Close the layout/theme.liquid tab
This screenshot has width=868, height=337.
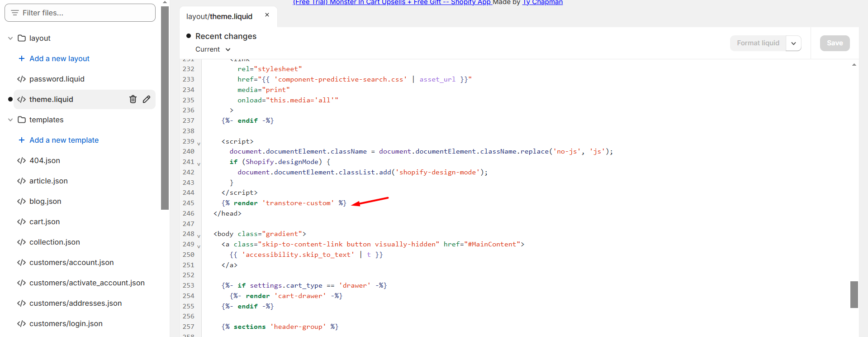(x=267, y=15)
